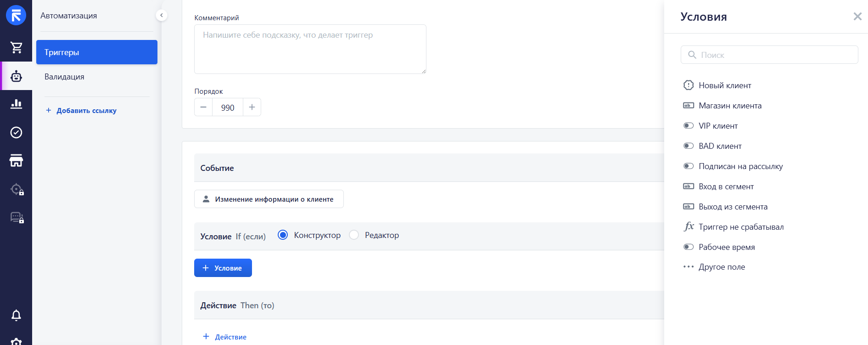The width and height of the screenshot is (868, 345).
Task: Click the Поиск field in Условия panel
Action: [x=769, y=55]
